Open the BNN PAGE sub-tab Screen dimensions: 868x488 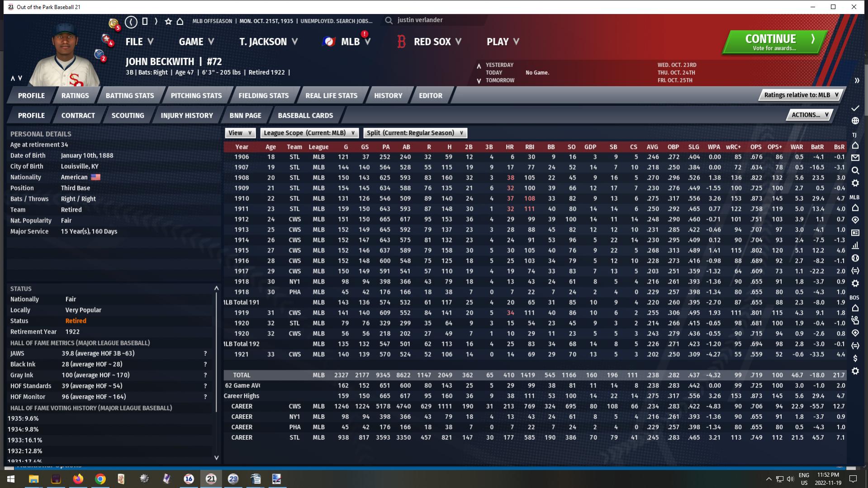click(246, 115)
